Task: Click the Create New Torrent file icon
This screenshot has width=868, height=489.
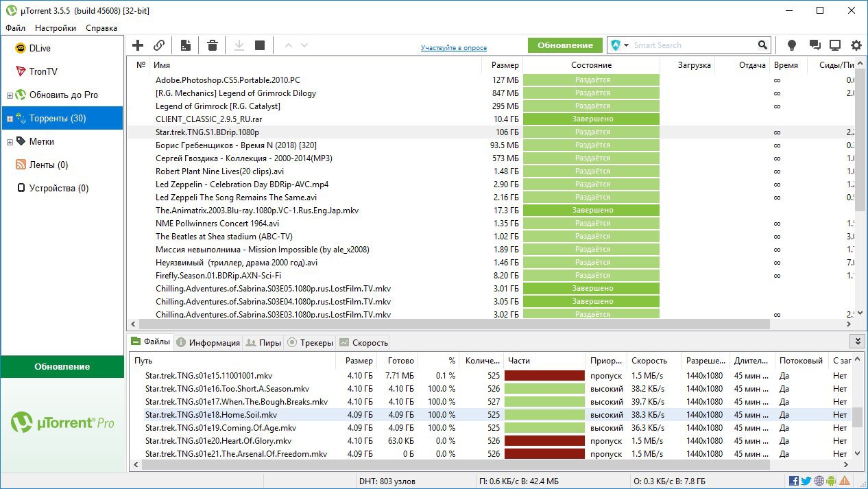Action: 185,45
